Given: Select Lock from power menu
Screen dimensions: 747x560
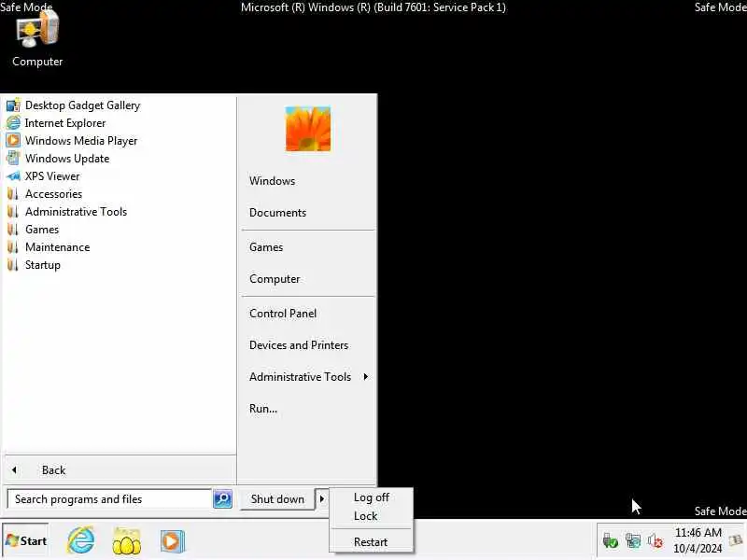Looking at the screenshot, I should (x=365, y=516).
